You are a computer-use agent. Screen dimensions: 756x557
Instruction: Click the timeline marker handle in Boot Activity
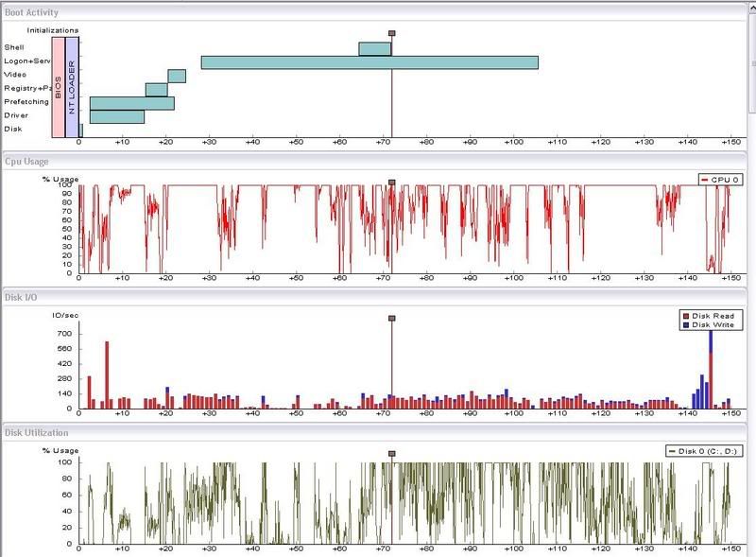392,33
